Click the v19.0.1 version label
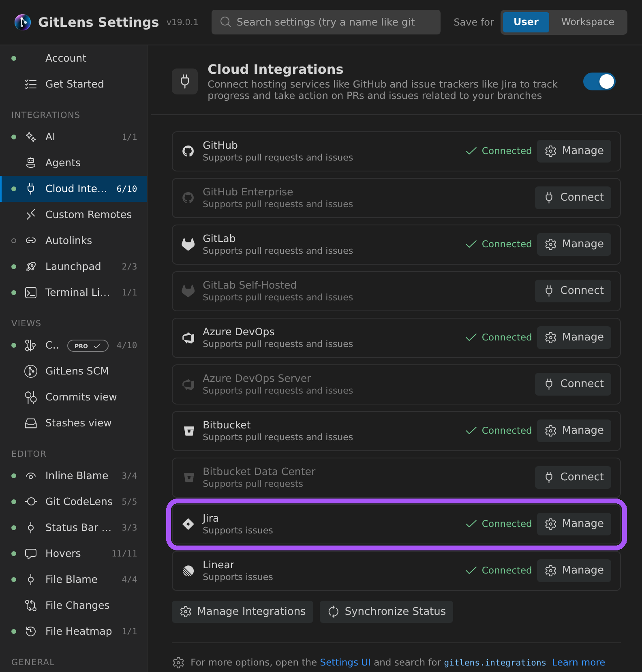Image resolution: width=642 pixels, height=672 pixels. pyautogui.click(x=182, y=22)
